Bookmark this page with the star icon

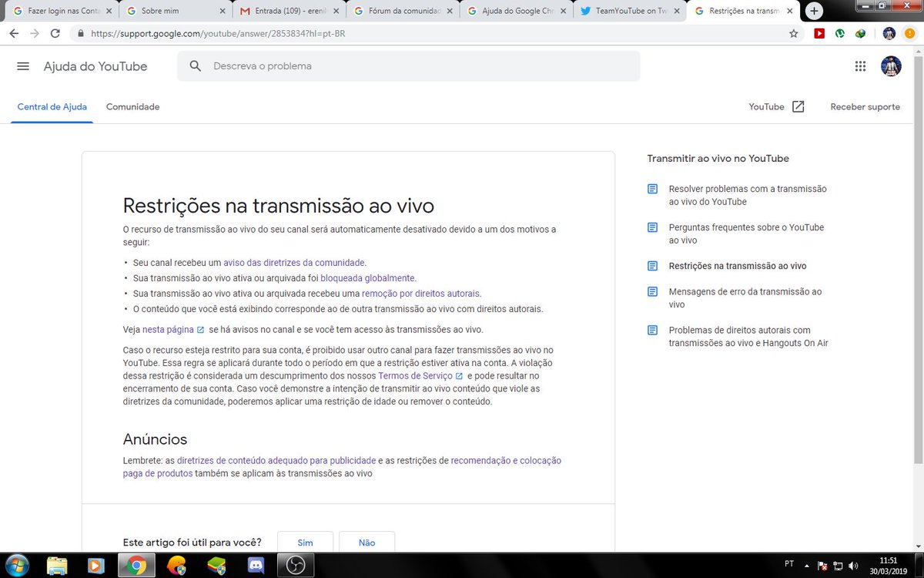pyautogui.click(x=794, y=34)
